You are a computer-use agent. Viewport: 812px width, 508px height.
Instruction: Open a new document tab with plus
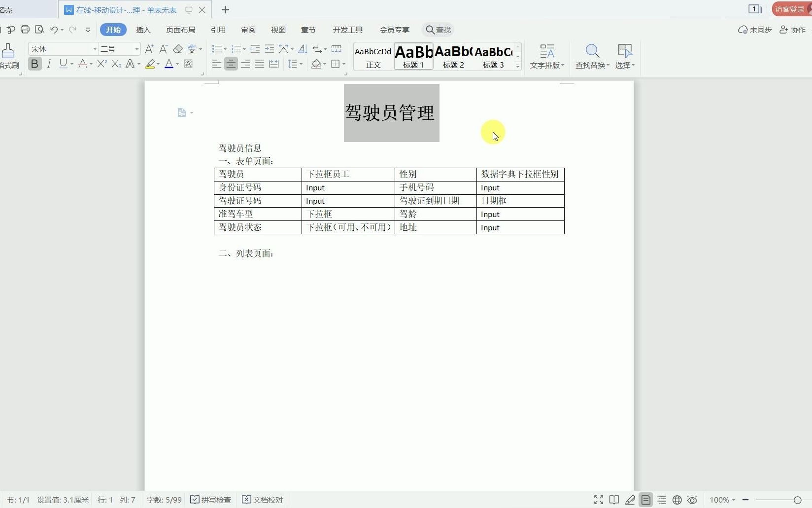225,9
